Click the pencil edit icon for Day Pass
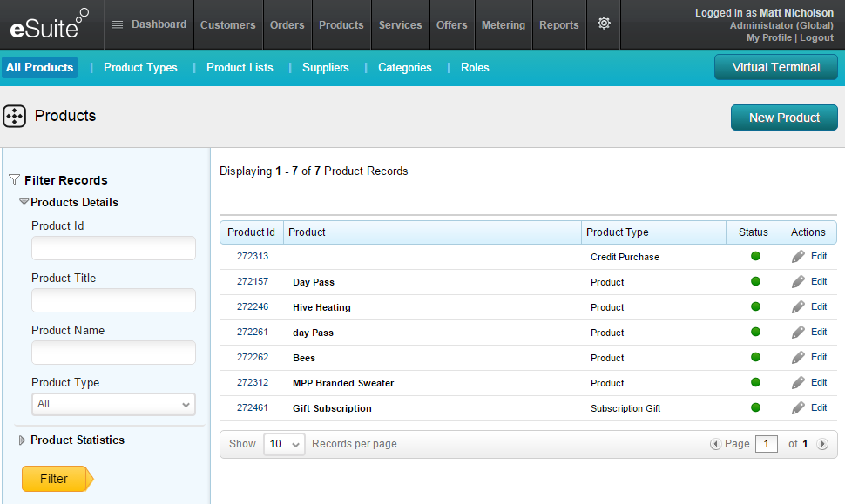 pyautogui.click(x=798, y=282)
